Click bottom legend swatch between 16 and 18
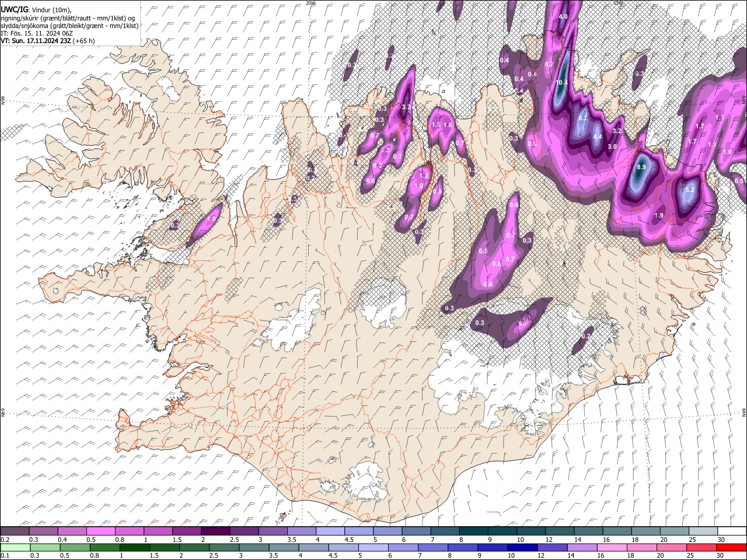Image resolution: width=747 pixels, height=560 pixels. pyautogui.click(x=612, y=547)
